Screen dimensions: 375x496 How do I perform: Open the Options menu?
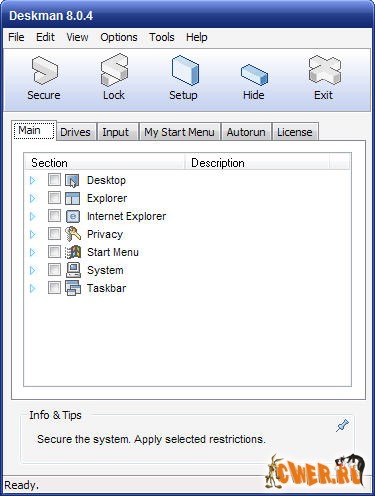click(119, 37)
